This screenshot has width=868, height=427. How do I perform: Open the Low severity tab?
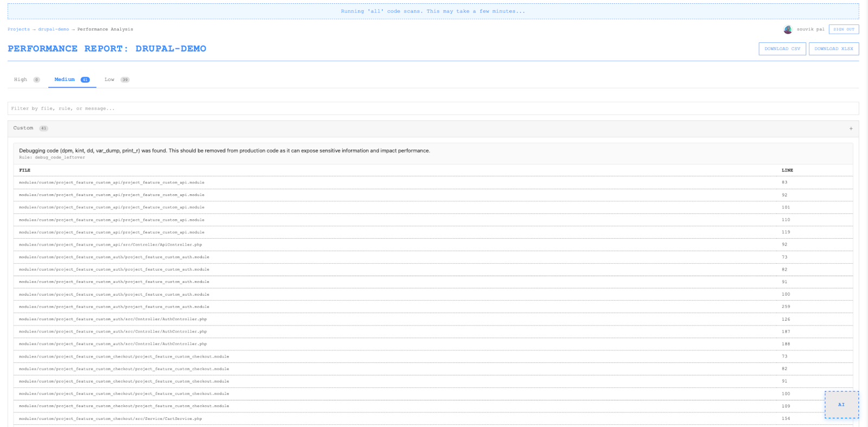117,80
